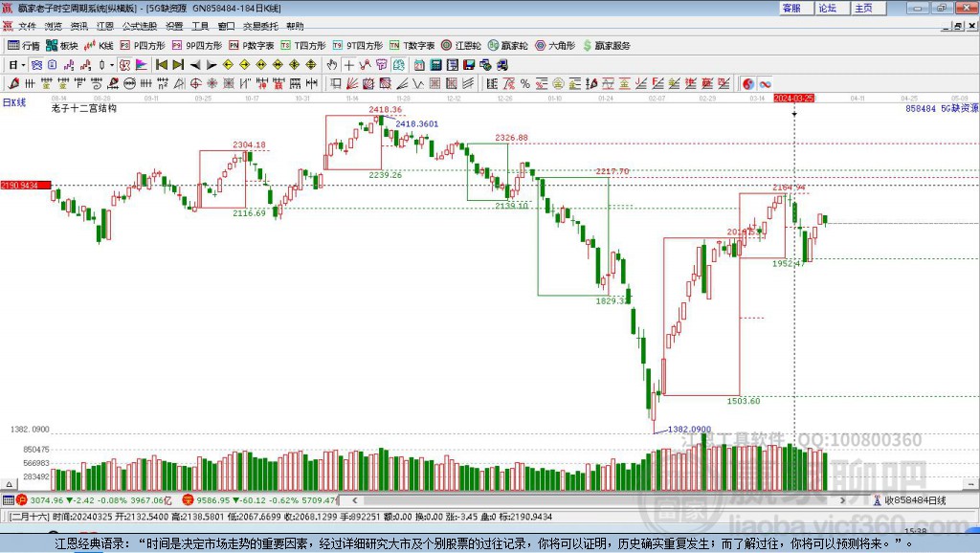Open the 帮助 menu
980x553 pixels.
[295, 26]
